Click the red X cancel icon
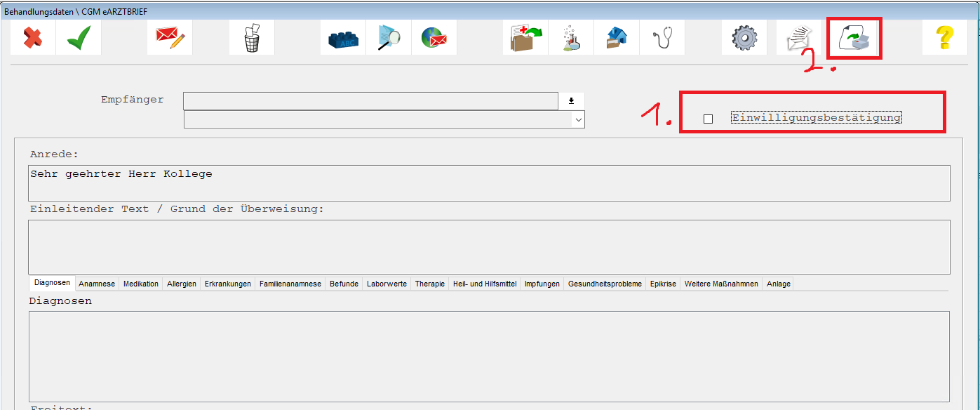This screenshot has height=410, width=980. pos(33,37)
